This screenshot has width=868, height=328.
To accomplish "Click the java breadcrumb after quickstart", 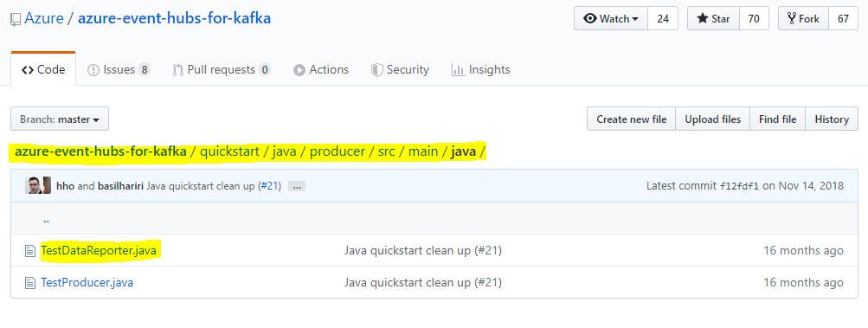I will point(285,151).
